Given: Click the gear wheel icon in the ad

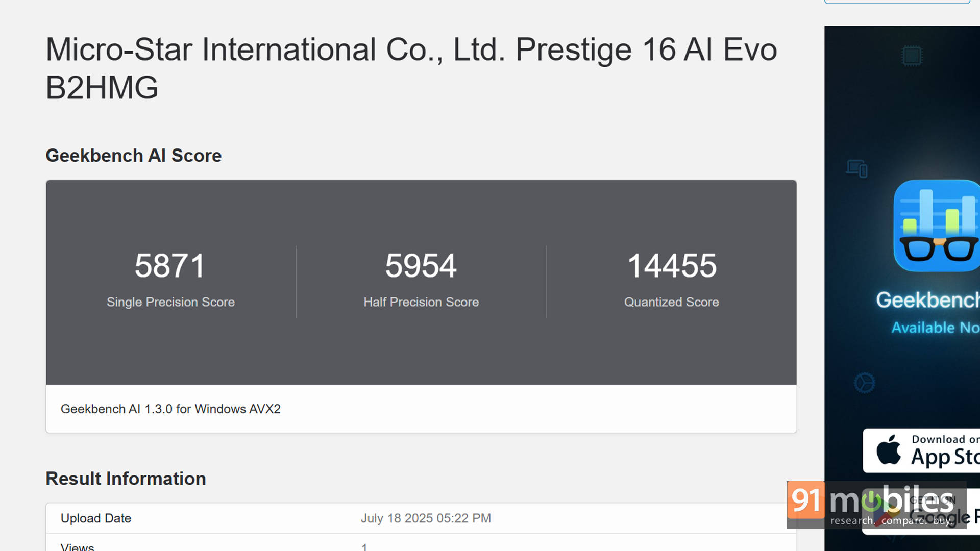Looking at the screenshot, I should coord(864,383).
